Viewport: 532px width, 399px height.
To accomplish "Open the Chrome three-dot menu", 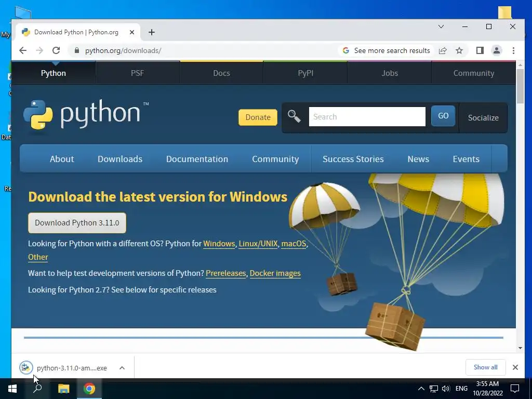I will coord(513,50).
